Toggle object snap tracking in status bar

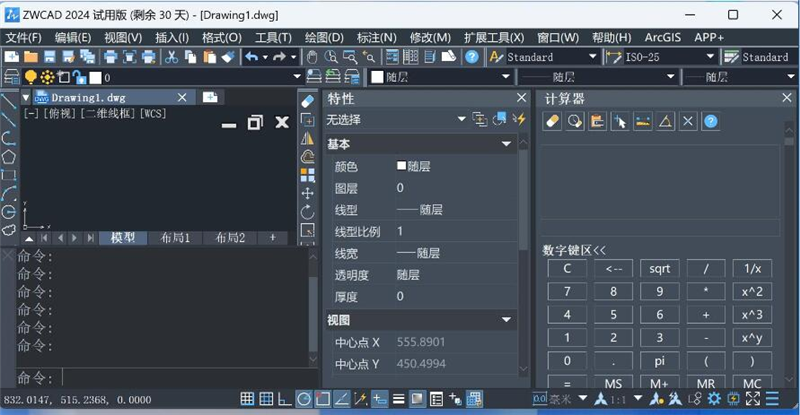tap(341, 399)
